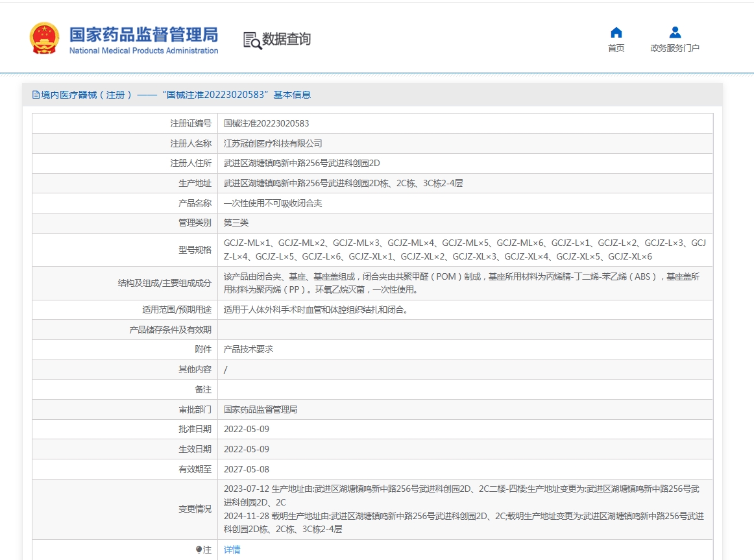Click 产品技术要求 attachment value
This screenshot has width=754, height=560.
tap(248, 350)
